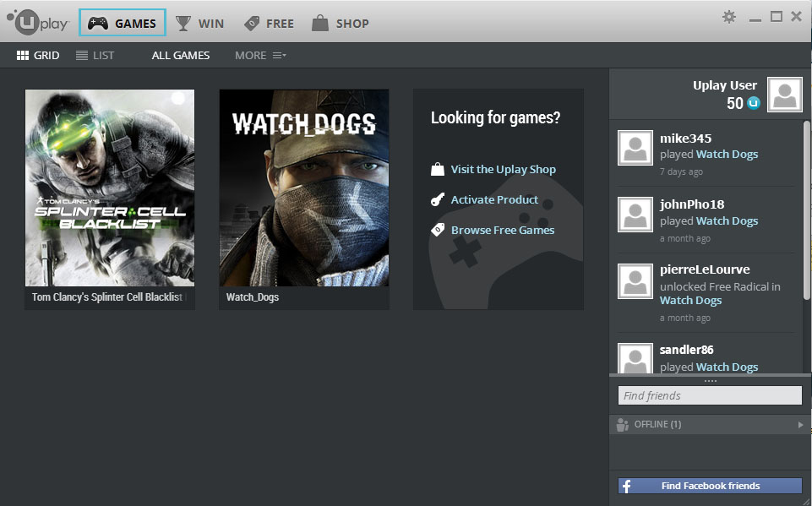This screenshot has height=506, width=812.
Task: Open Watch Dogs link in mike345's activity
Action: tap(727, 155)
